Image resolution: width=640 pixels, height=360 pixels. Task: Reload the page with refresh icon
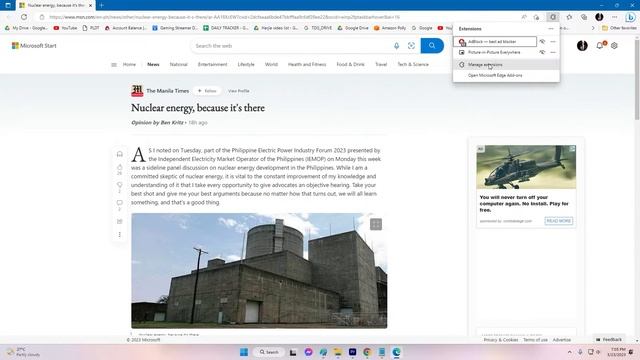click(x=24, y=17)
